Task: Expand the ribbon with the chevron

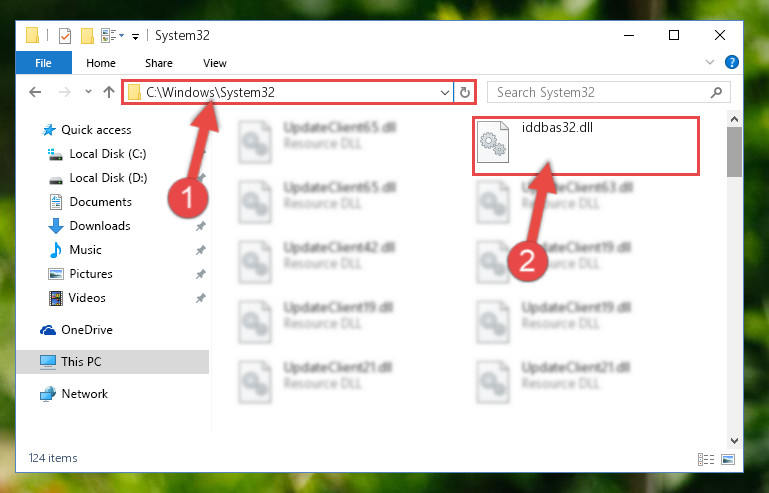Action: (x=710, y=62)
